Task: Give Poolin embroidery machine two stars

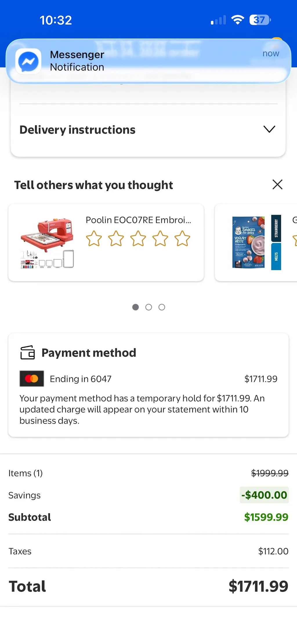Action: click(116, 239)
